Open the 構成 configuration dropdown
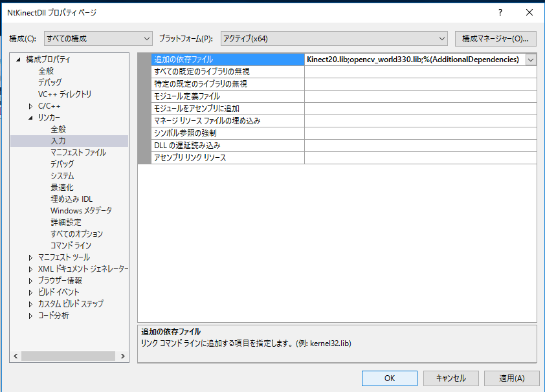 click(x=97, y=39)
